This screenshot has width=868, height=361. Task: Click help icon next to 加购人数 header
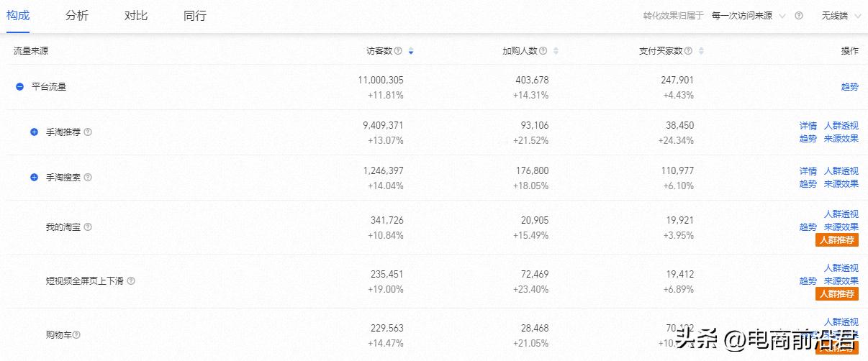(x=543, y=51)
